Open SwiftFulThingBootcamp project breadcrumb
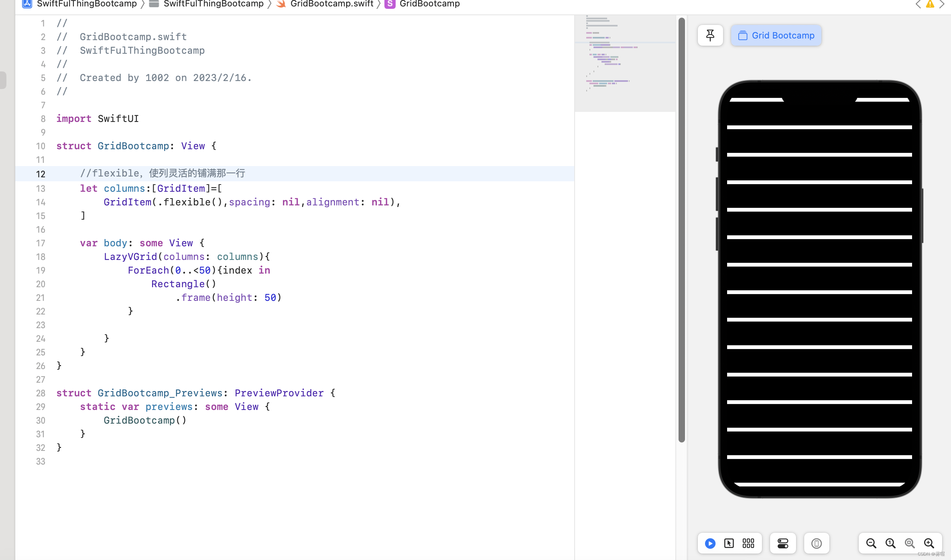This screenshot has height=560, width=951. (x=86, y=4)
